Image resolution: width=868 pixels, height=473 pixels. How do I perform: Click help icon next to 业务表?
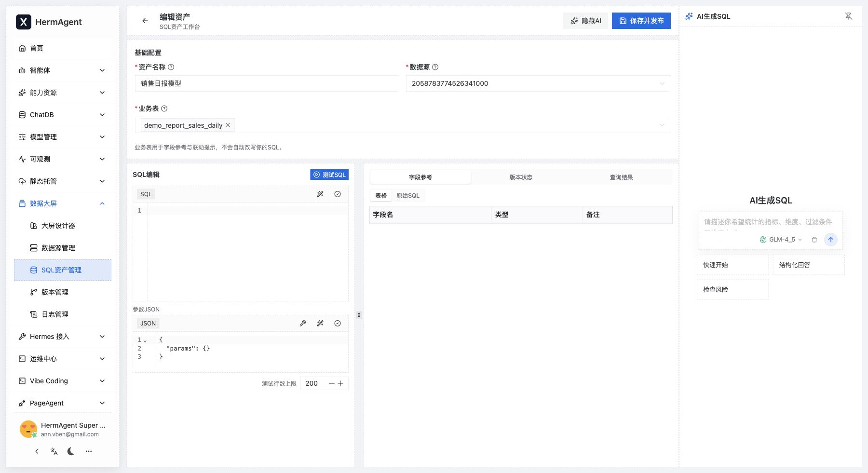(x=164, y=108)
